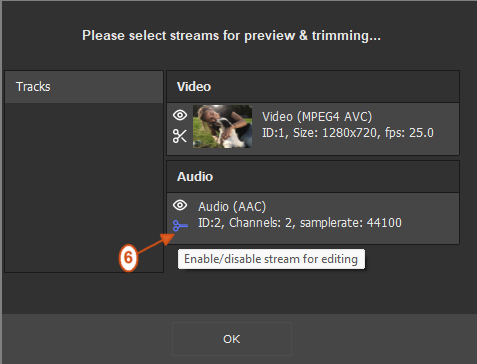Confirm selection with the OK button
477x364 pixels.
pos(232,339)
